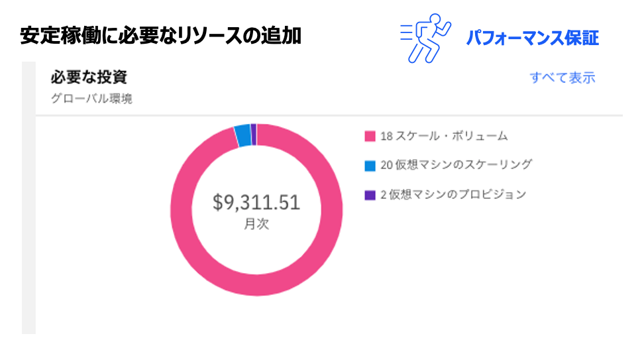Click the パフォーマンス保証 label
Screen dimensions: 644x338
(532, 38)
